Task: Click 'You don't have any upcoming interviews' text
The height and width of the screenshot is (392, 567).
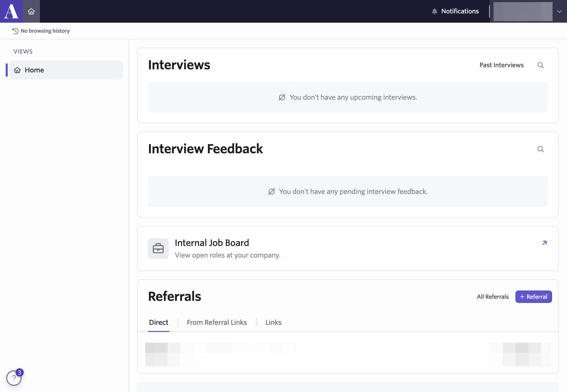Action: tap(353, 97)
